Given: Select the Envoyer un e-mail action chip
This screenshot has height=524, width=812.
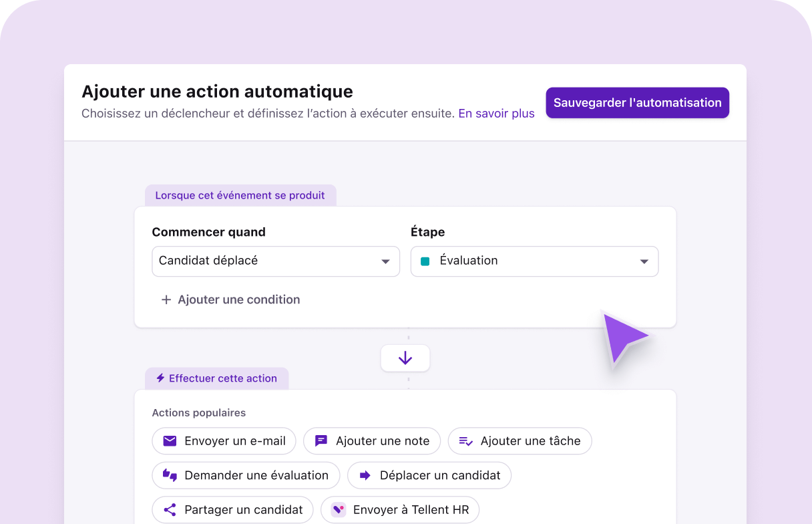Looking at the screenshot, I should pos(224,441).
